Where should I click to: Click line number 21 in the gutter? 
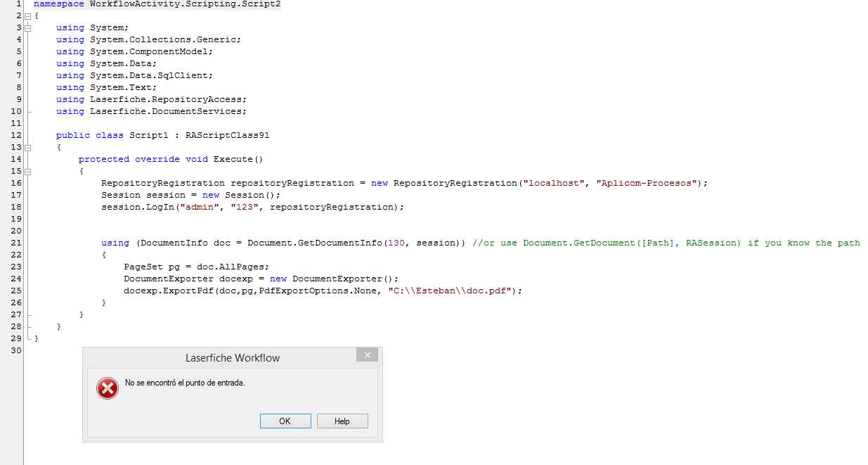pos(17,243)
